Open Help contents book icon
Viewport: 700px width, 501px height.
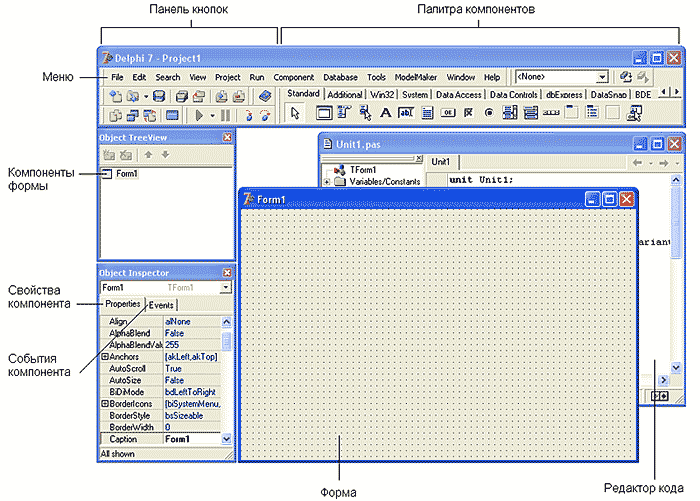(x=265, y=96)
